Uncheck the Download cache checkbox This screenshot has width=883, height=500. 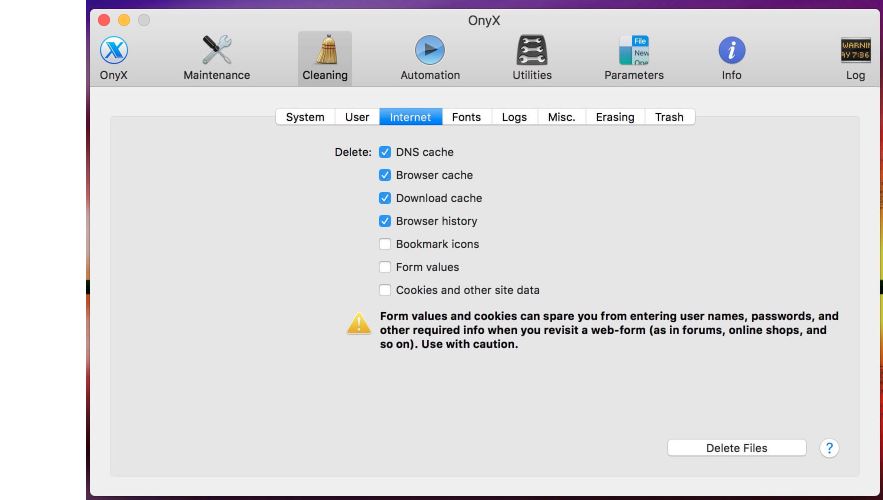coord(385,198)
